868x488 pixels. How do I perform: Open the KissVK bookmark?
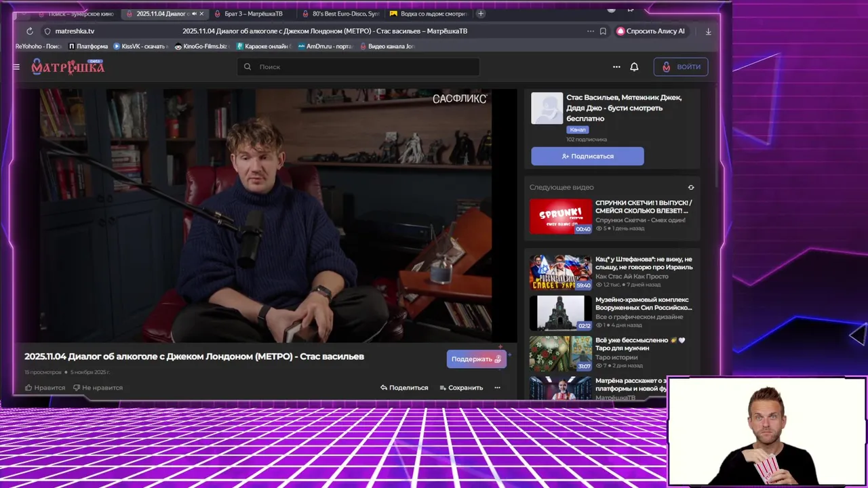(141, 46)
